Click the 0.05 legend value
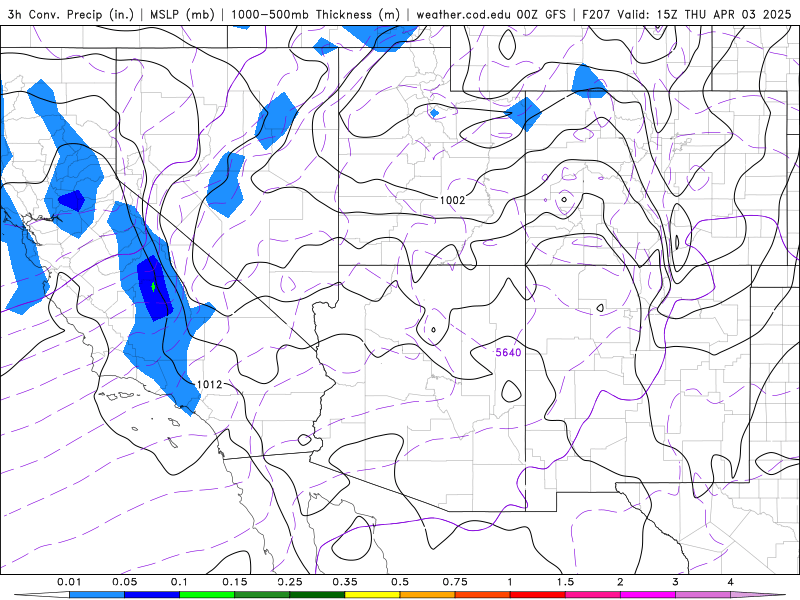The image size is (800, 600). coord(124,582)
